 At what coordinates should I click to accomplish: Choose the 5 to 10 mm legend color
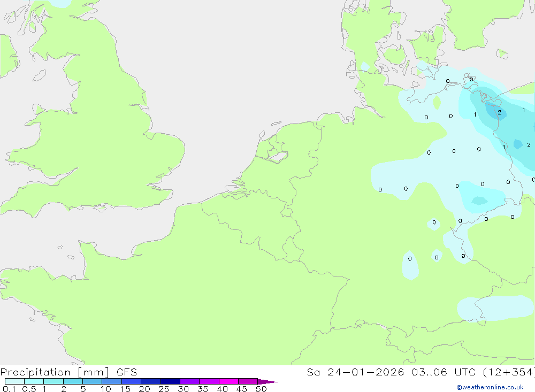[93, 381]
